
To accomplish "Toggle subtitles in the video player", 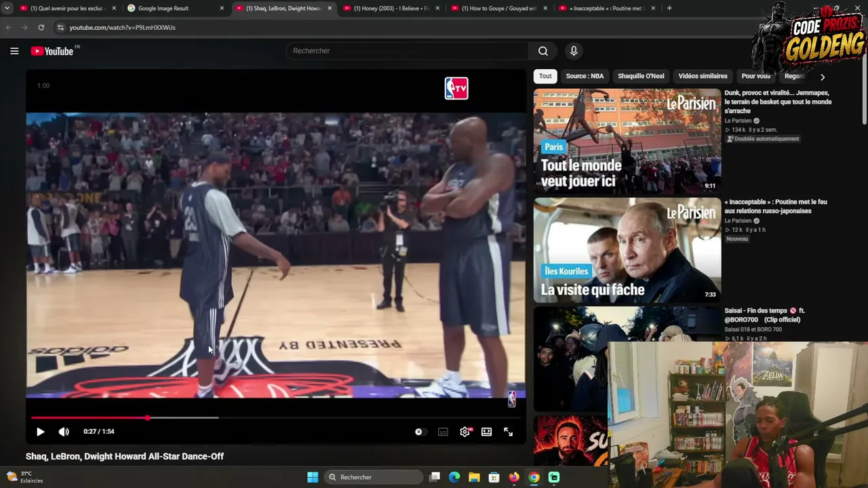I will (x=443, y=432).
